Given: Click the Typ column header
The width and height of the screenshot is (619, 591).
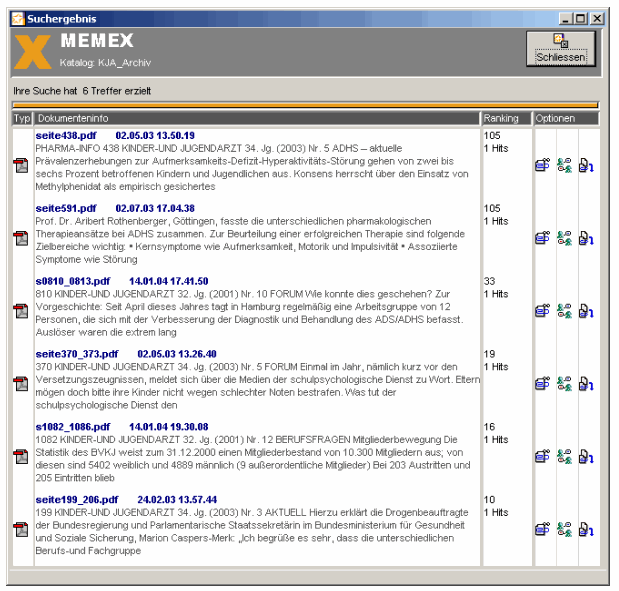Looking at the screenshot, I should click(22, 118).
